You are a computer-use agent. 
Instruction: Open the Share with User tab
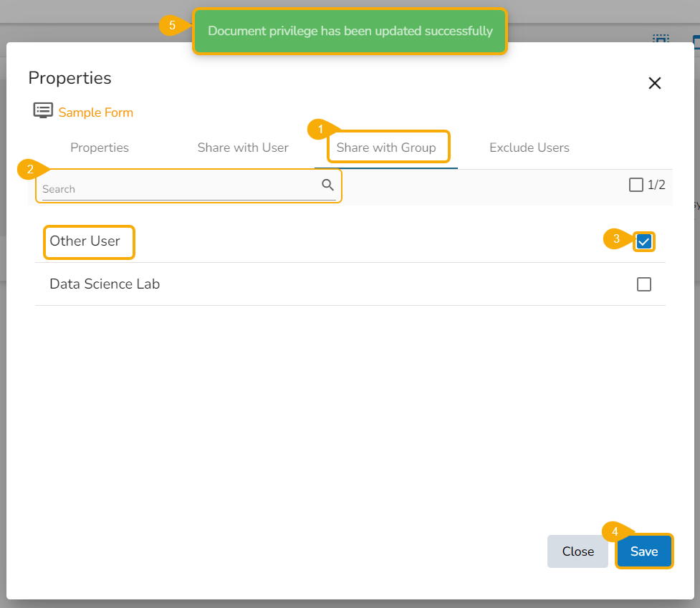tap(243, 148)
